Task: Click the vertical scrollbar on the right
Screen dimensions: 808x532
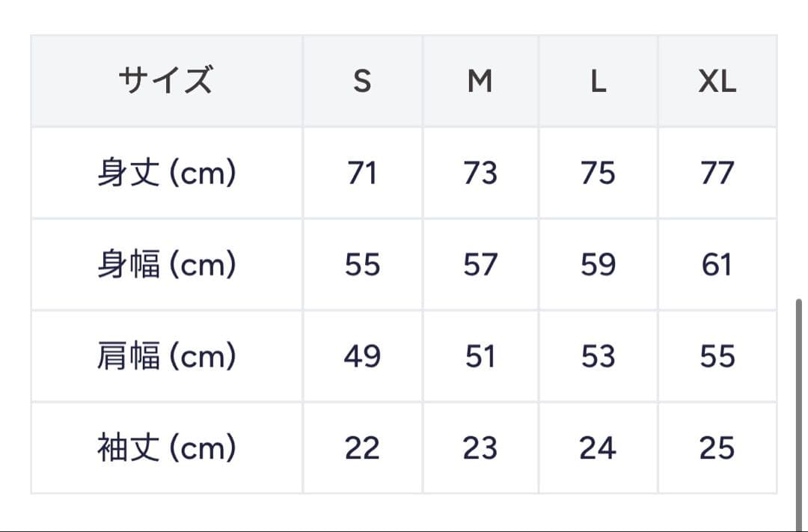Action: (799, 412)
